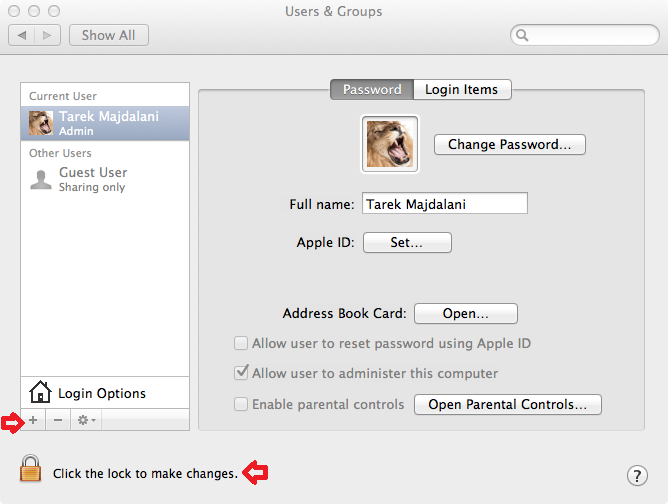Click the large lion account picture

pyautogui.click(x=390, y=144)
